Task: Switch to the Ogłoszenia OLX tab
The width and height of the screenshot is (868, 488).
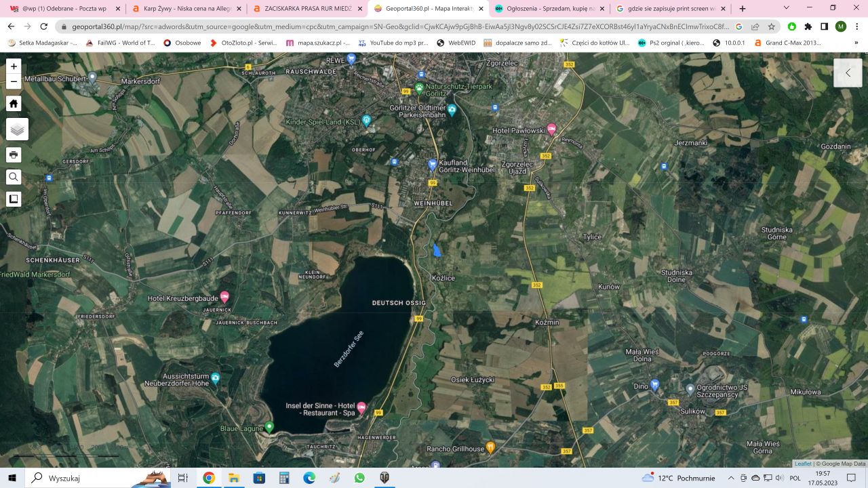Action: point(551,9)
